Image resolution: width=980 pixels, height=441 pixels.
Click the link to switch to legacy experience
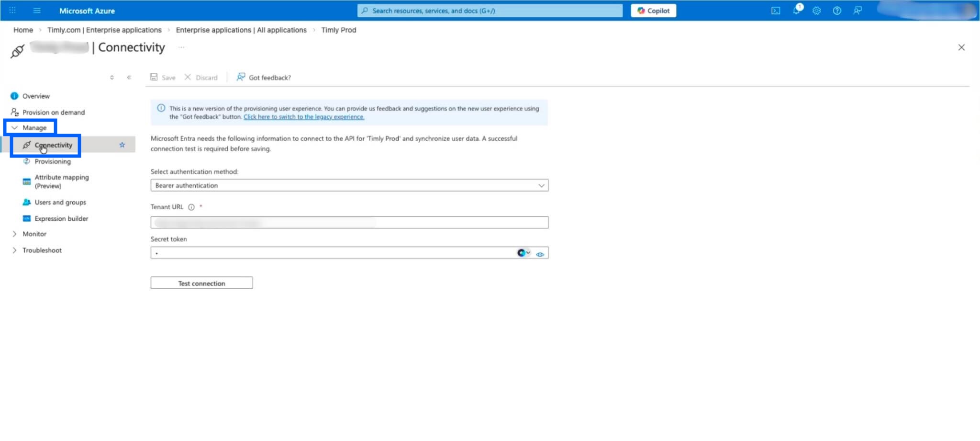[x=304, y=117]
